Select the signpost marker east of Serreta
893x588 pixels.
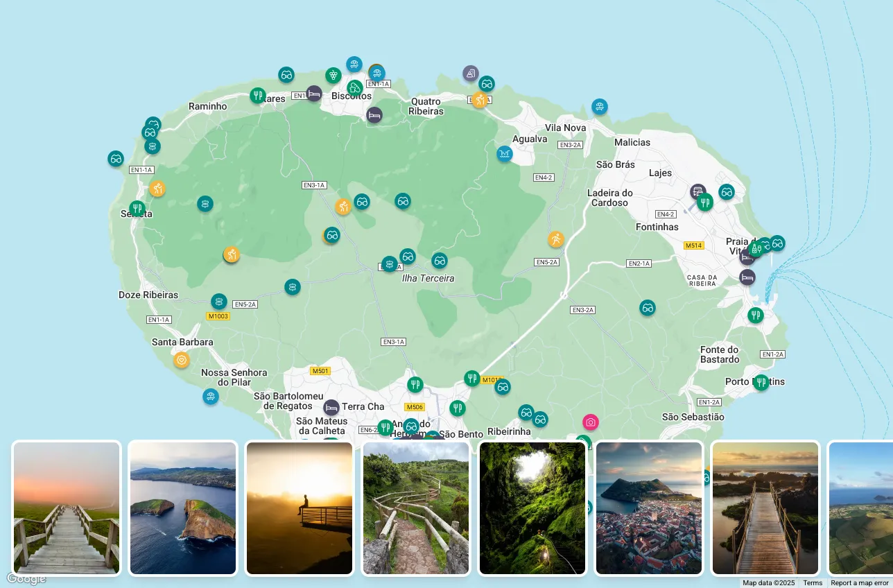click(x=205, y=204)
